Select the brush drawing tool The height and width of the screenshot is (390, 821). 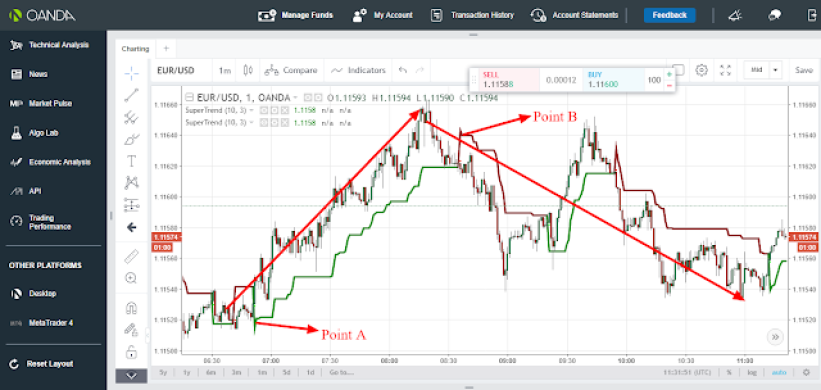tap(131, 140)
